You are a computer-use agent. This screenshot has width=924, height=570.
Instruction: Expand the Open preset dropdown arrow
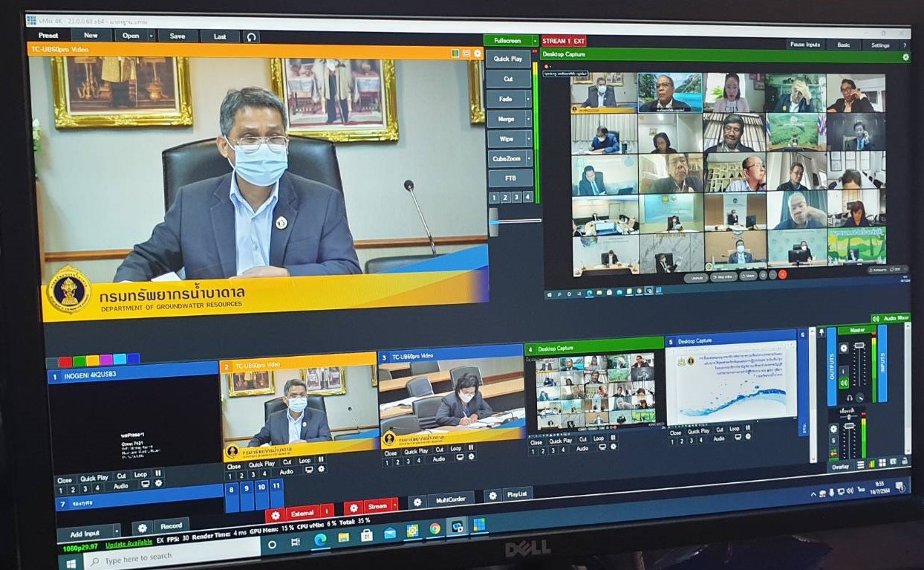[151, 36]
